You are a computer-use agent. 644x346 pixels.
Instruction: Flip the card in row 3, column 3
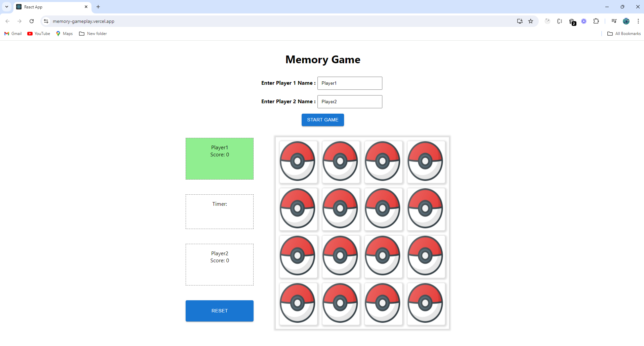coord(383,257)
